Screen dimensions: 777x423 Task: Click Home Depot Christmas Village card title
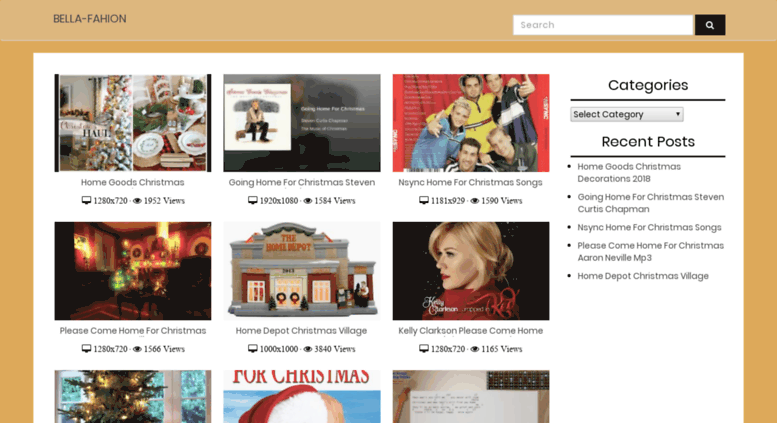point(301,330)
